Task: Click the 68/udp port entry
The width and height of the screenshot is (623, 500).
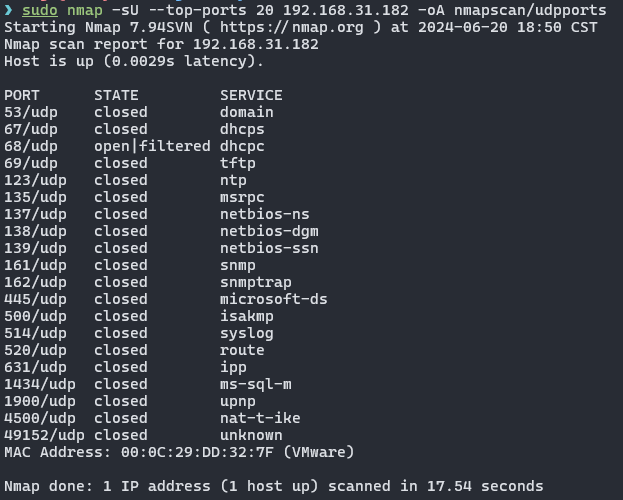Action: click(x=31, y=147)
